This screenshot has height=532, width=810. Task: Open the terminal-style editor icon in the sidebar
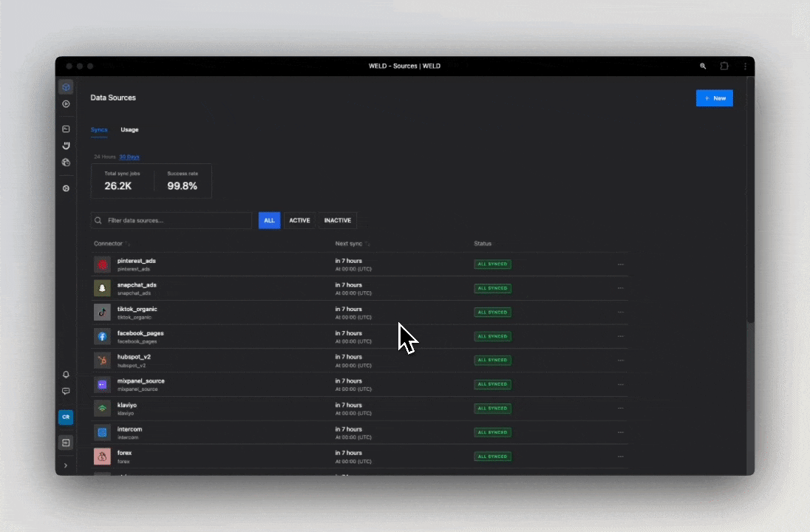pyautogui.click(x=66, y=129)
